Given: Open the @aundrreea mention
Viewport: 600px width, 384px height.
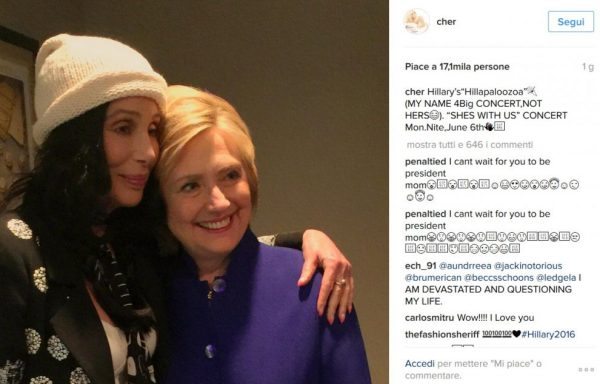Looking at the screenshot, I should 465,266.
